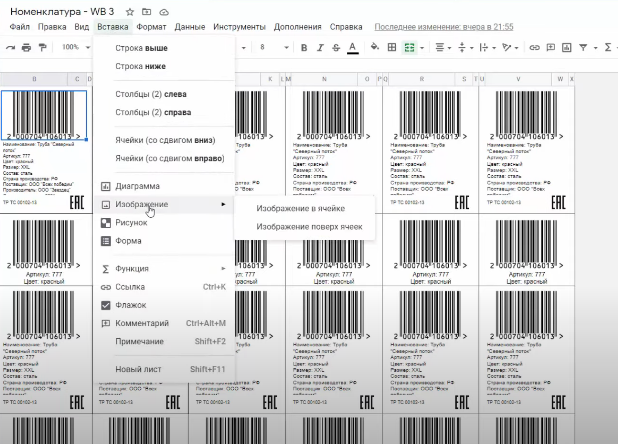Screen dimensions: 618x444
Task: Select Рисунок in insert menu
Action: (164, 223)
